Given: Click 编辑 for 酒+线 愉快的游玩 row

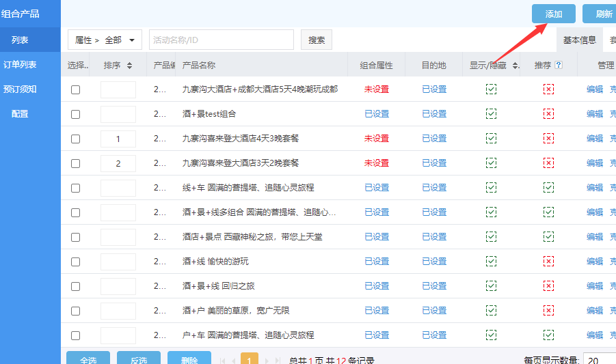Looking at the screenshot, I should click(x=595, y=262).
